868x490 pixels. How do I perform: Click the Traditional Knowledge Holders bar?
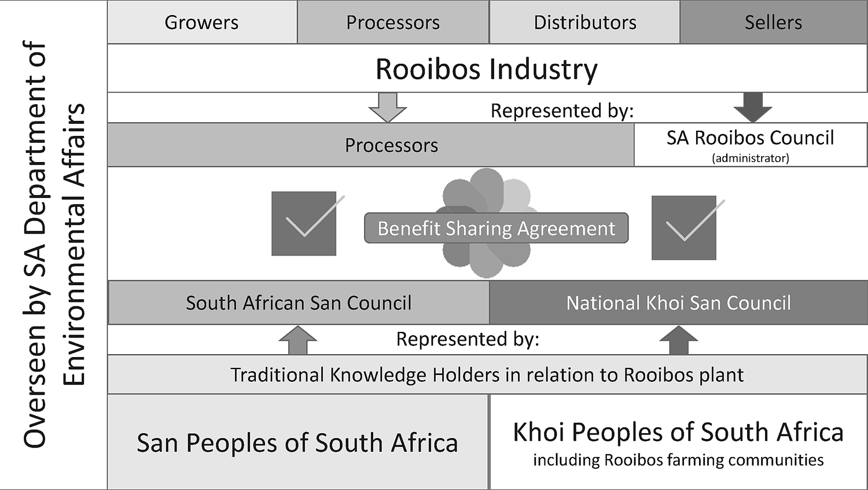pyautogui.click(x=487, y=375)
